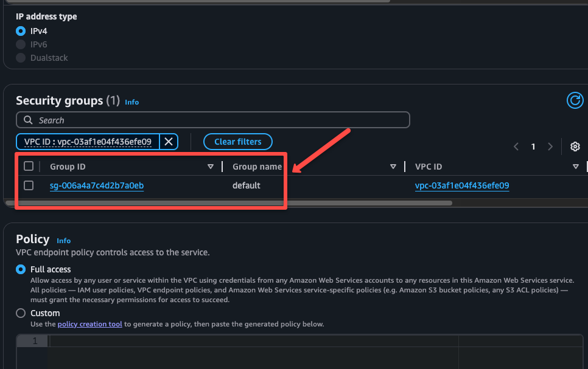This screenshot has height=369, width=588.
Task: Remove the VPC ID filter tag
Action: pos(168,142)
